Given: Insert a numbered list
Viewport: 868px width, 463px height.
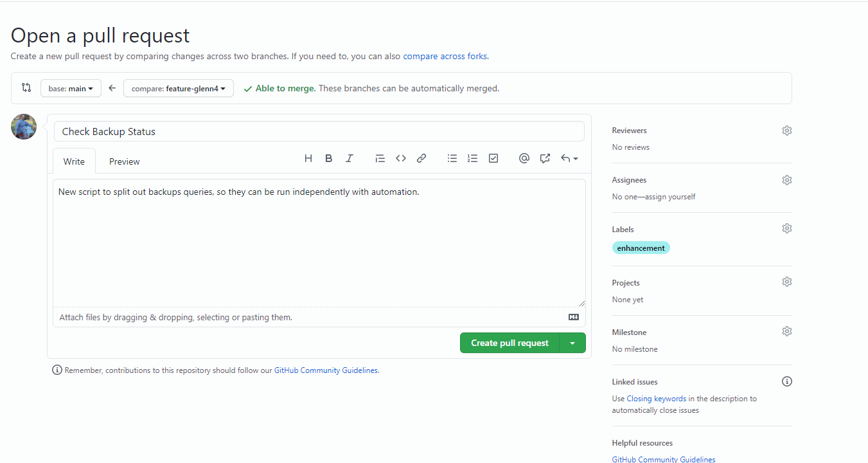Looking at the screenshot, I should 473,158.
